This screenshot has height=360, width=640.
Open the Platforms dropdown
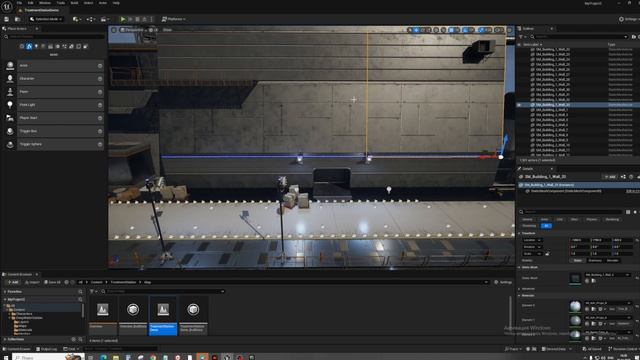pos(173,19)
